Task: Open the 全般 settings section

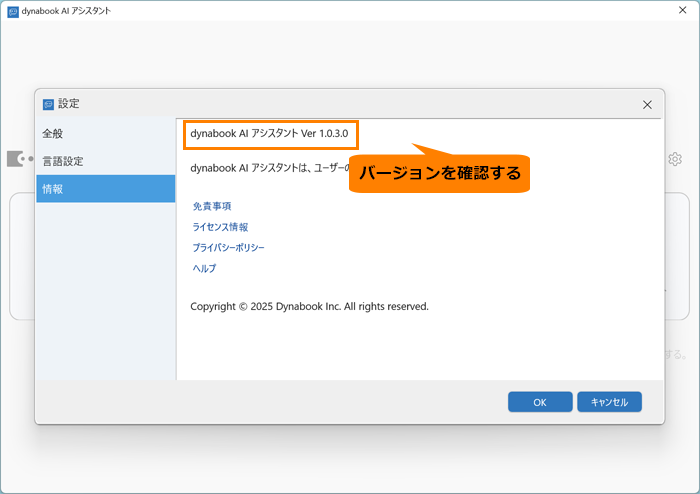Action: pos(105,133)
